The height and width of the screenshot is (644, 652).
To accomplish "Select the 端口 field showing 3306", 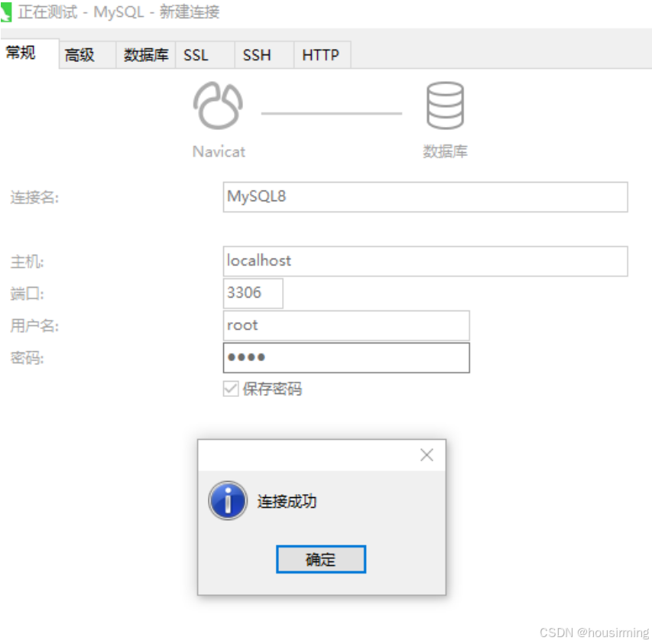I will pyautogui.click(x=252, y=293).
